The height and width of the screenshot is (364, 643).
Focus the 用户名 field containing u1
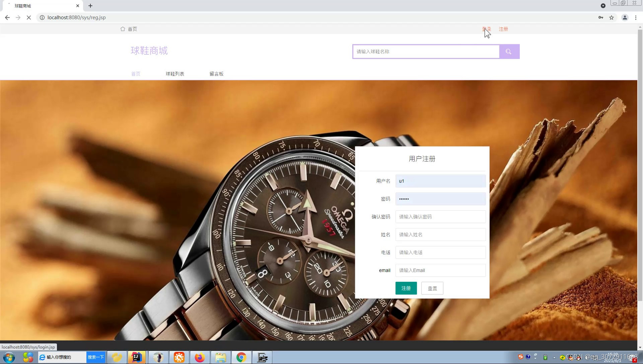440,181
